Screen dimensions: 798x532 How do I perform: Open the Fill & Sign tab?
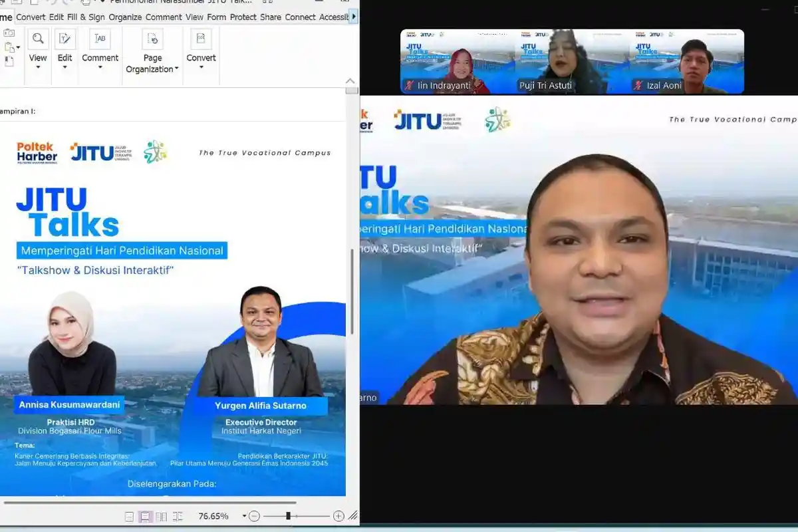click(x=86, y=17)
